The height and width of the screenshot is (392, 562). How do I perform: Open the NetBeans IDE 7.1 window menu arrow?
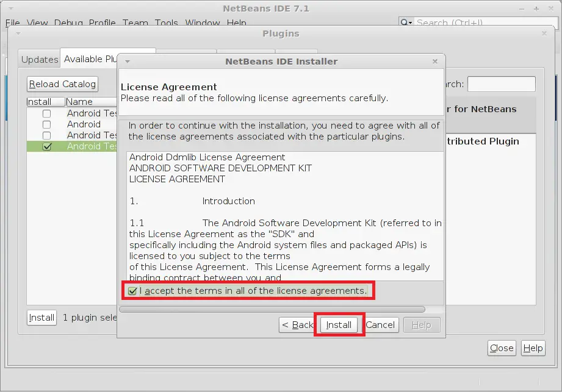(x=11, y=9)
